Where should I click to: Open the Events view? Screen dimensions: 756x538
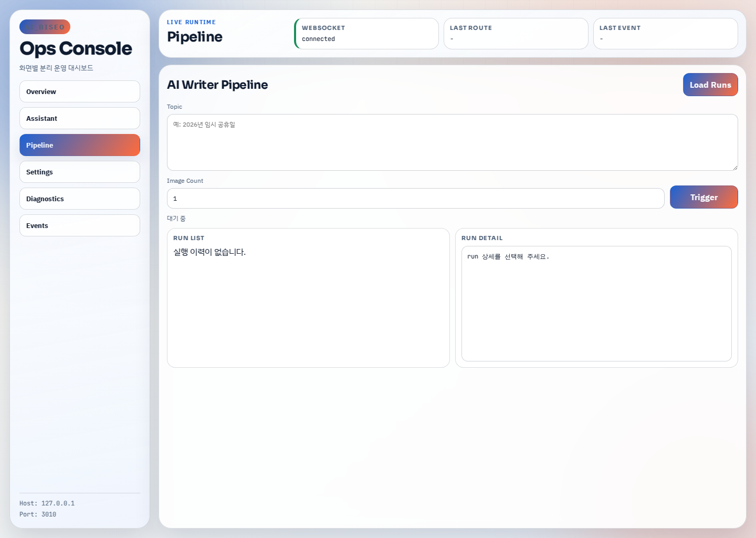point(79,225)
